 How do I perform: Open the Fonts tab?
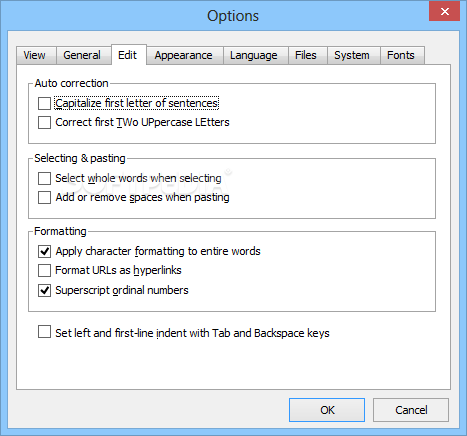pyautogui.click(x=402, y=55)
